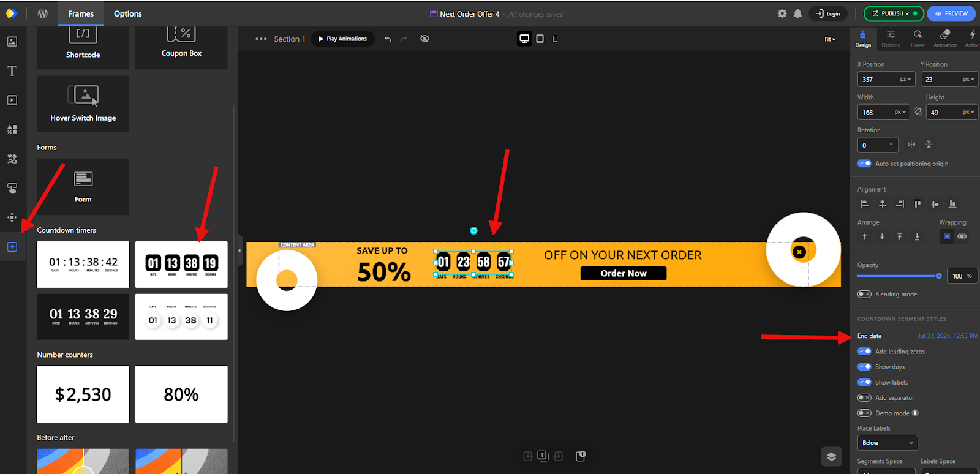The width and height of the screenshot is (980, 474).
Task: Open notifications bell icon
Action: point(797,13)
